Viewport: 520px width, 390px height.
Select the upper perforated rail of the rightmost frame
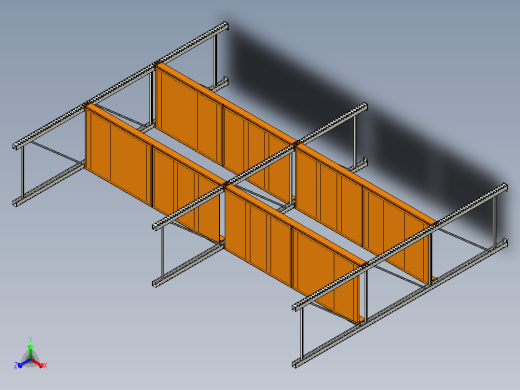coord(400,247)
